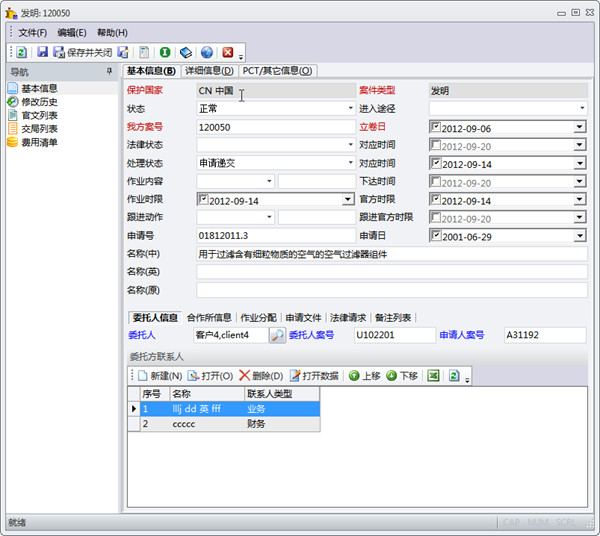This screenshot has height=536, width=600.
Task: Click 上移 to move the contact up
Action: coord(365,376)
